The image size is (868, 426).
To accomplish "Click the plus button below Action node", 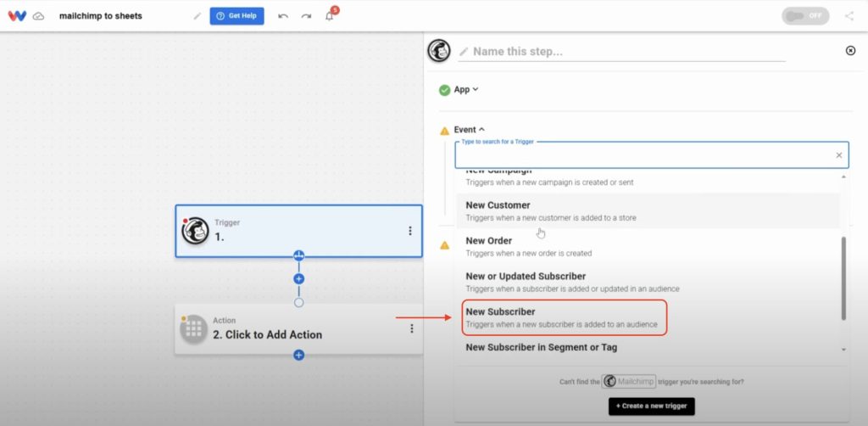I will tap(299, 355).
